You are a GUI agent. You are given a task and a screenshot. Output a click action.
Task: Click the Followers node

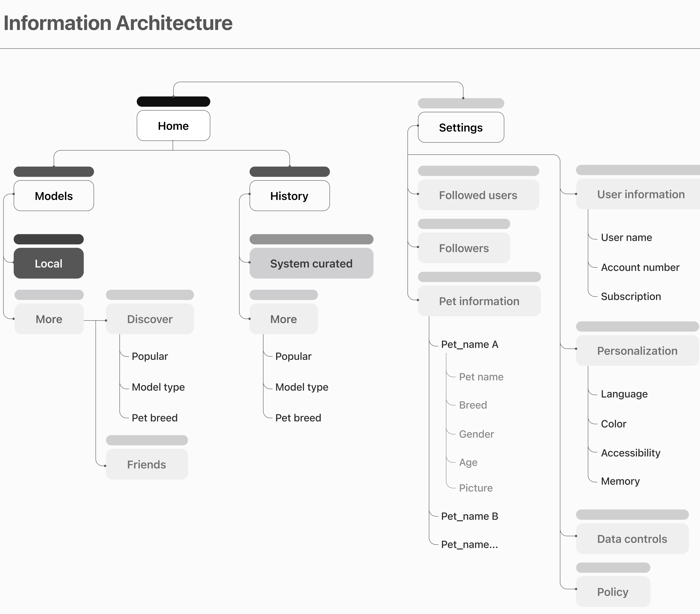pyautogui.click(x=464, y=248)
